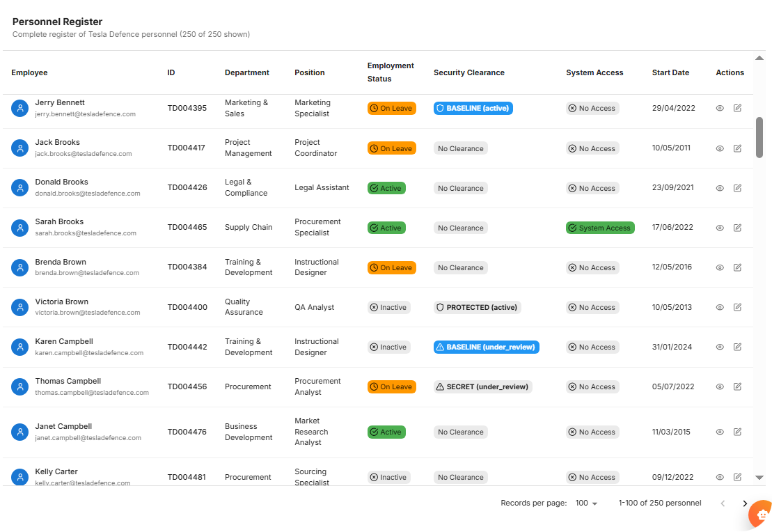This screenshot has width=772, height=532.
Task: Click the Employee column header
Action: point(29,73)
